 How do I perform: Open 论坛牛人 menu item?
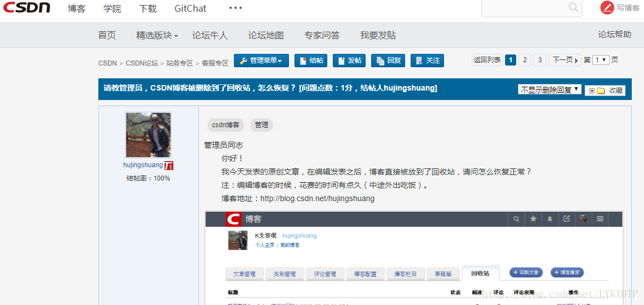click(x=210, y=36)
